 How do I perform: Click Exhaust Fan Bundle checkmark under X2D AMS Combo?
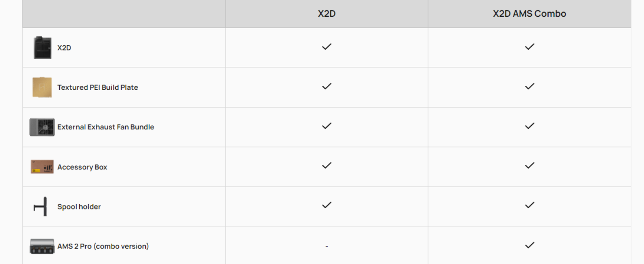coord(530,125)
